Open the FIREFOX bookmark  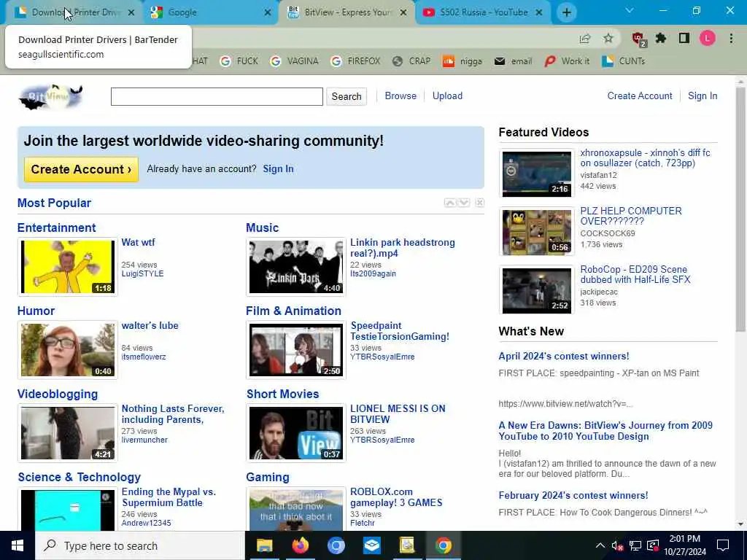pos(356,61)
